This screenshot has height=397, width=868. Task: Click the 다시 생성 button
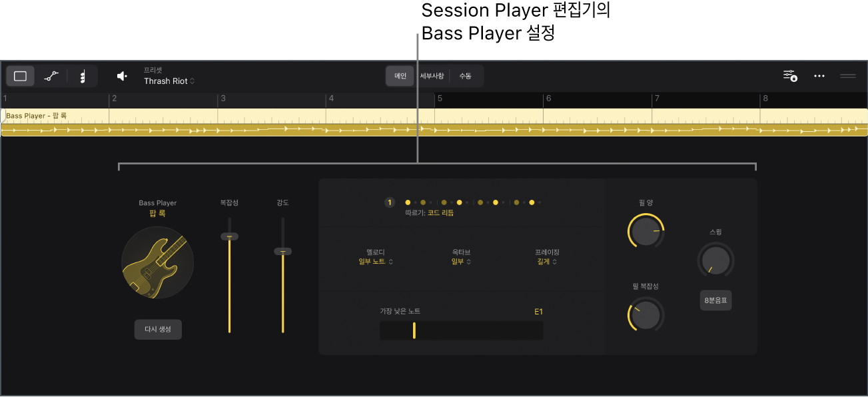158,330
